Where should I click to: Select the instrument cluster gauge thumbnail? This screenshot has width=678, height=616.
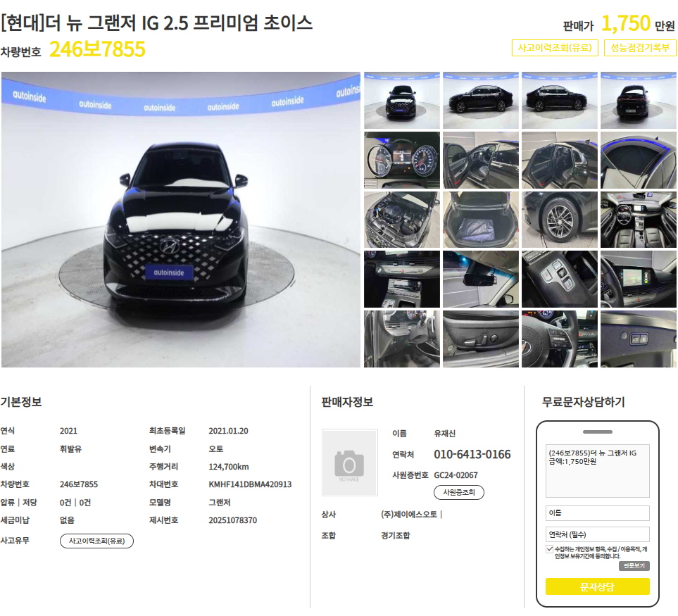tap(402, 160)
